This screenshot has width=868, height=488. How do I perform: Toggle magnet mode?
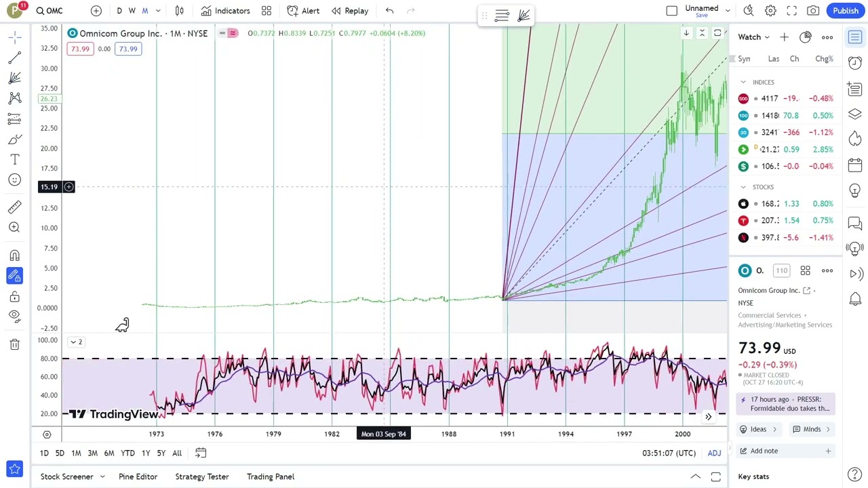pos(14,256)
